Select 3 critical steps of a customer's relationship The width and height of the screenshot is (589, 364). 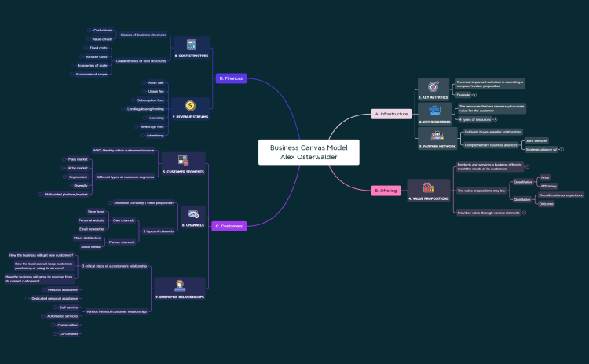tap(115, 266)
